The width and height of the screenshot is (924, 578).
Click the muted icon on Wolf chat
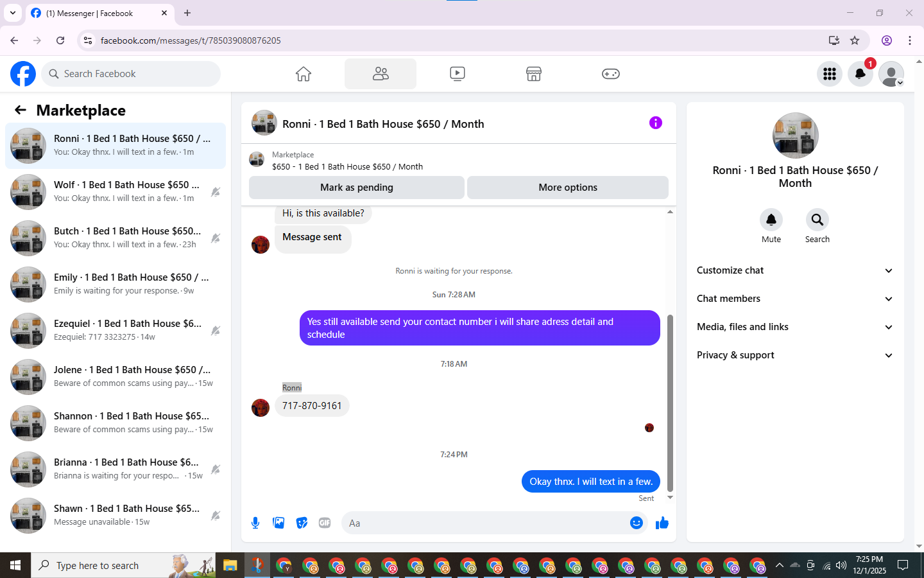point(216,192)
